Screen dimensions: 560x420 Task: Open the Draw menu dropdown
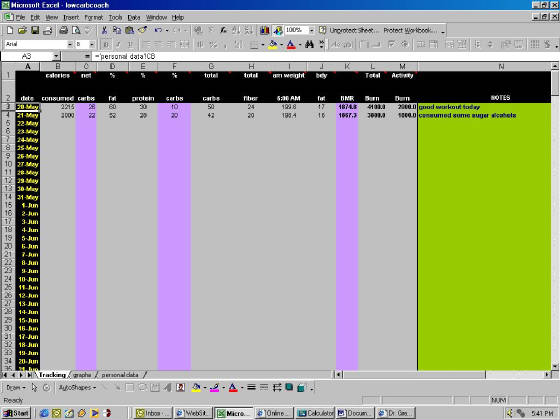point(16,388)
